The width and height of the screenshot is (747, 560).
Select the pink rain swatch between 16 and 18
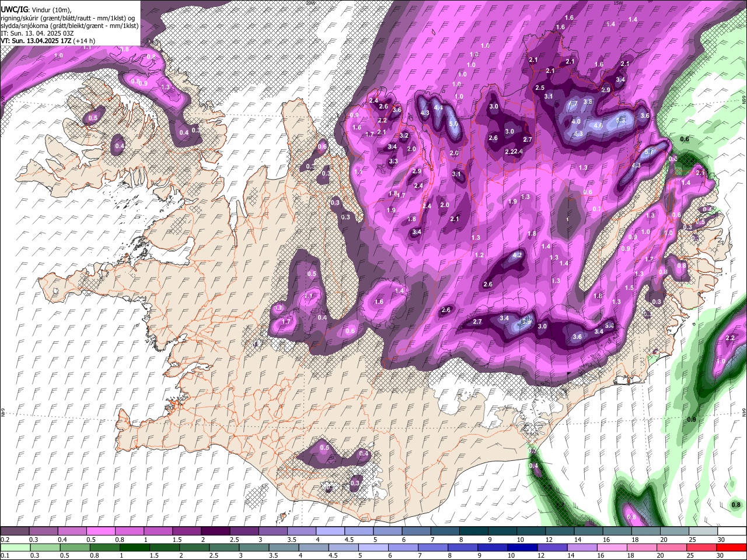point(612,547)
